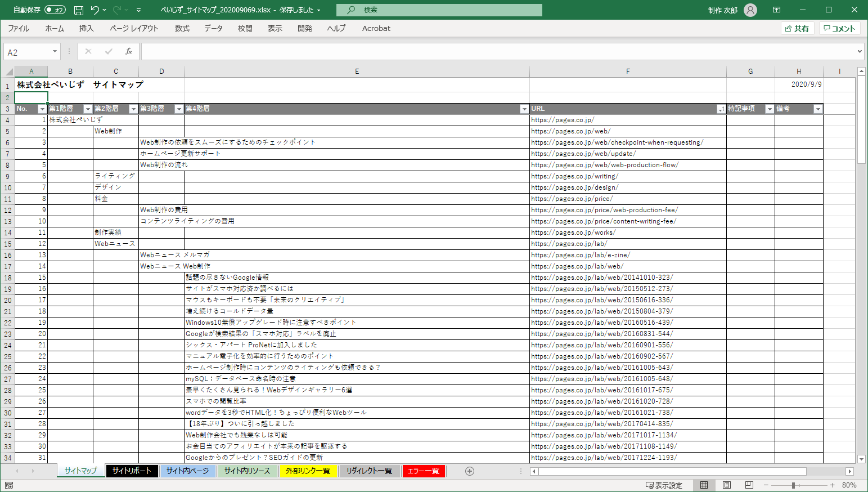The width and height of the screenshot is (868, 492).
Task: Open the 第2階層 filter dropdown
Action: tap(133, 109)
